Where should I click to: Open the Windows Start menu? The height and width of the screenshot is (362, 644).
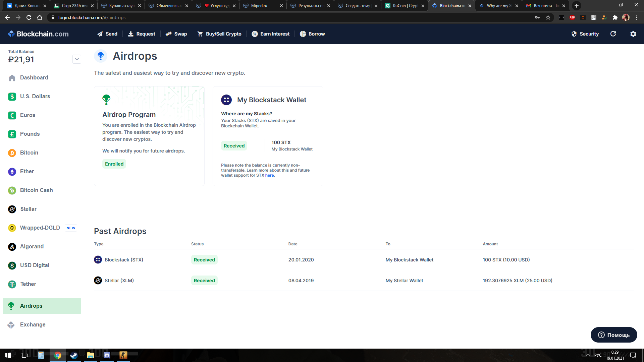8,355
